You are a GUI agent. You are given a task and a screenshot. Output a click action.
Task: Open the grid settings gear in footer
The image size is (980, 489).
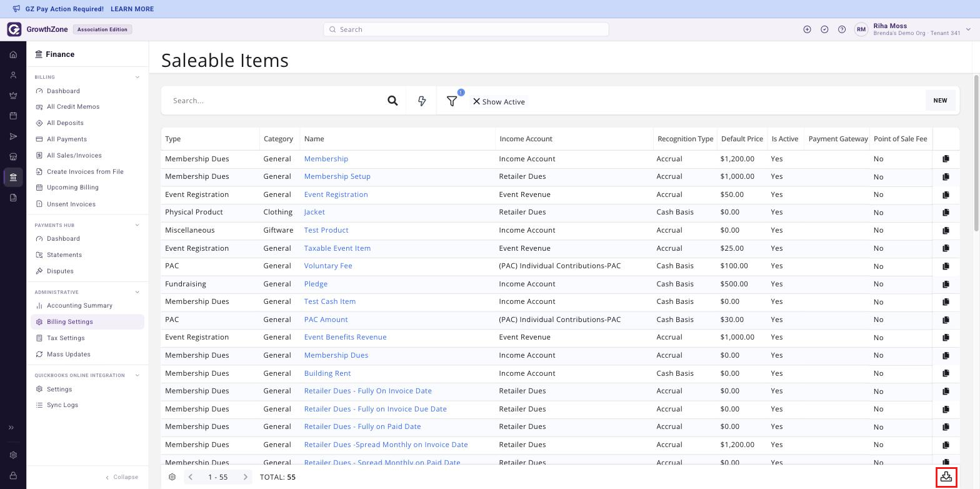point(172,477)
